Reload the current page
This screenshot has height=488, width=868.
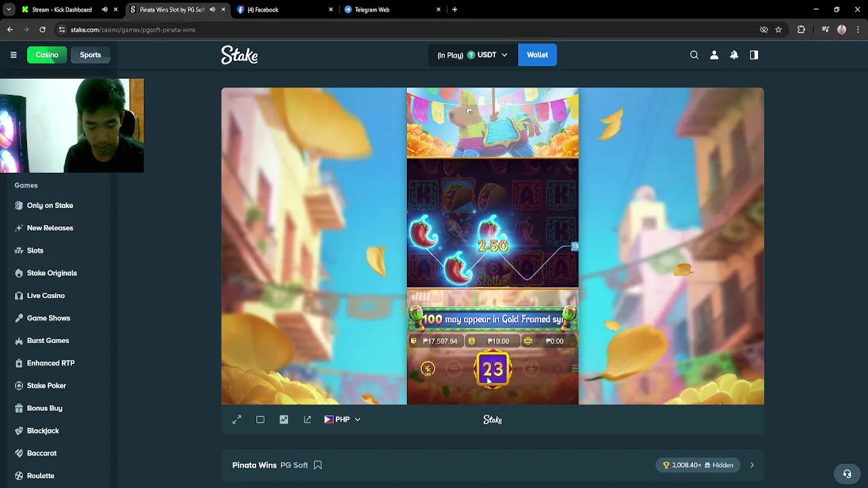(x=42, y=30)
